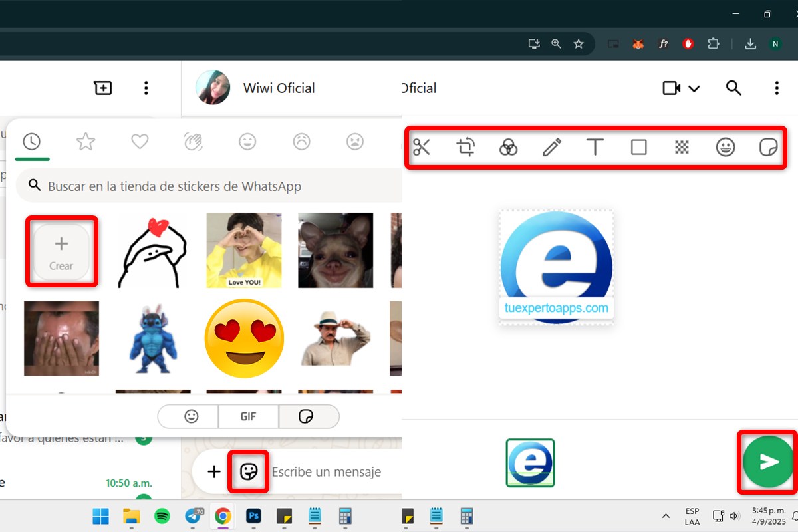Open chat menu three dots
798x532 pixels.
pos(777,88)
